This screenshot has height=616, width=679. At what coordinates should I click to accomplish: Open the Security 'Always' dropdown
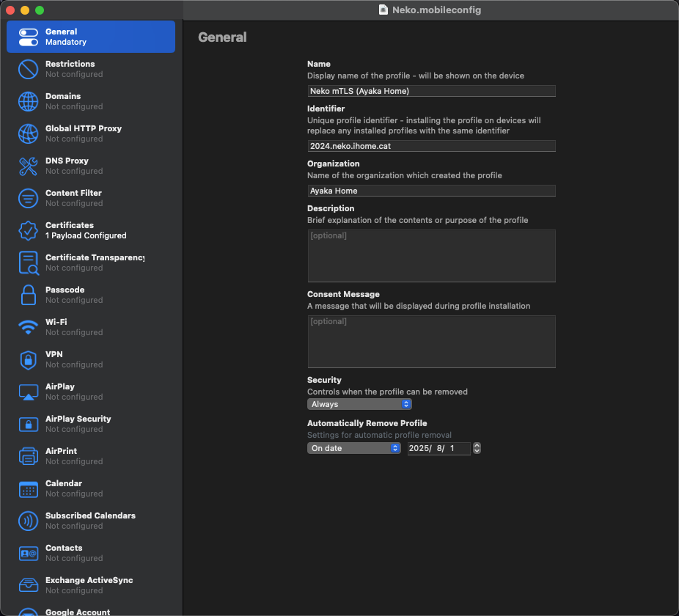pos(359,404)
